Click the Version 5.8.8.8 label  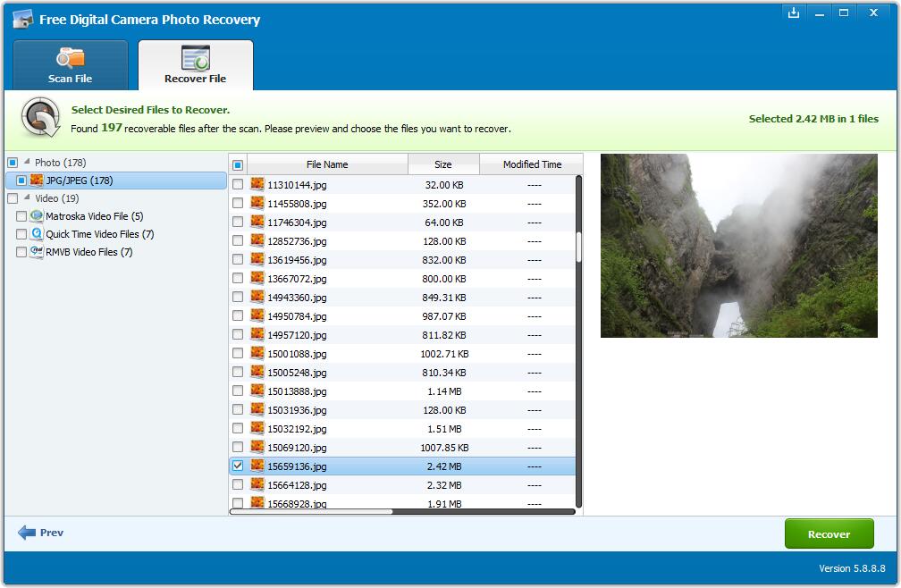coord(852,568)
